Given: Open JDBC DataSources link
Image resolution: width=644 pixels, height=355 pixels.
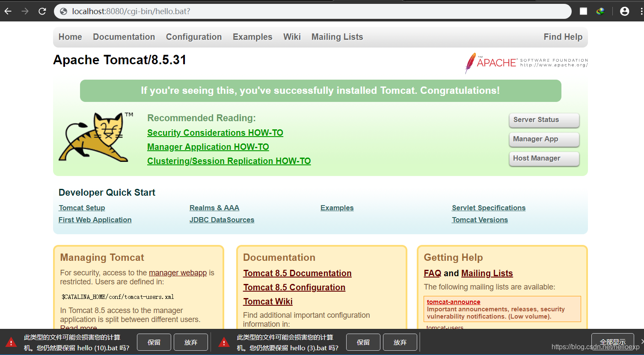Looking at the screenshot, I should [222, 220].
